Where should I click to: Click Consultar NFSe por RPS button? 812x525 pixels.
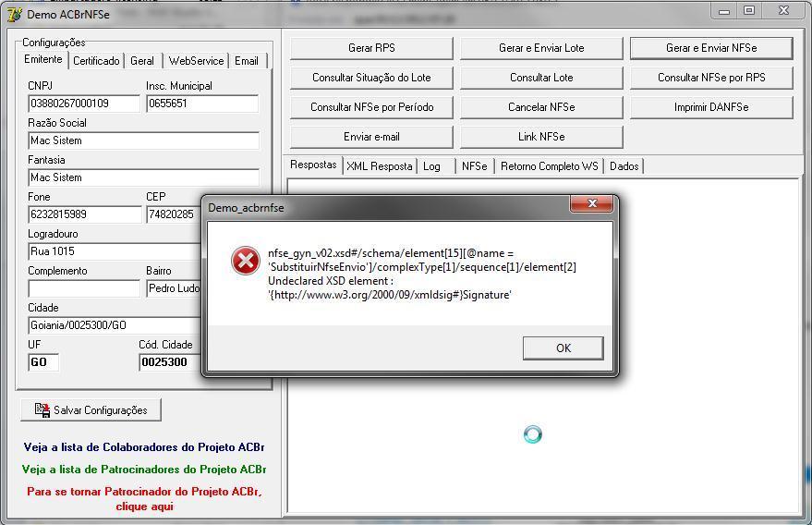coord(711,78)
